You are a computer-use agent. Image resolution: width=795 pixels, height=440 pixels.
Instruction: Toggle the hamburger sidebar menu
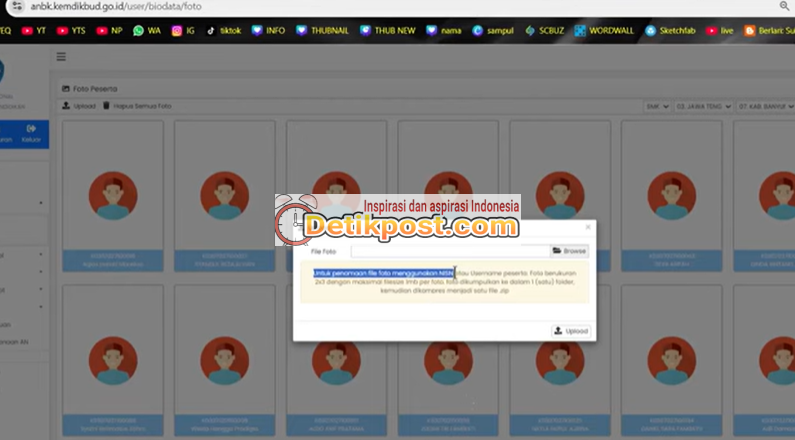click(x=61, y=57)
